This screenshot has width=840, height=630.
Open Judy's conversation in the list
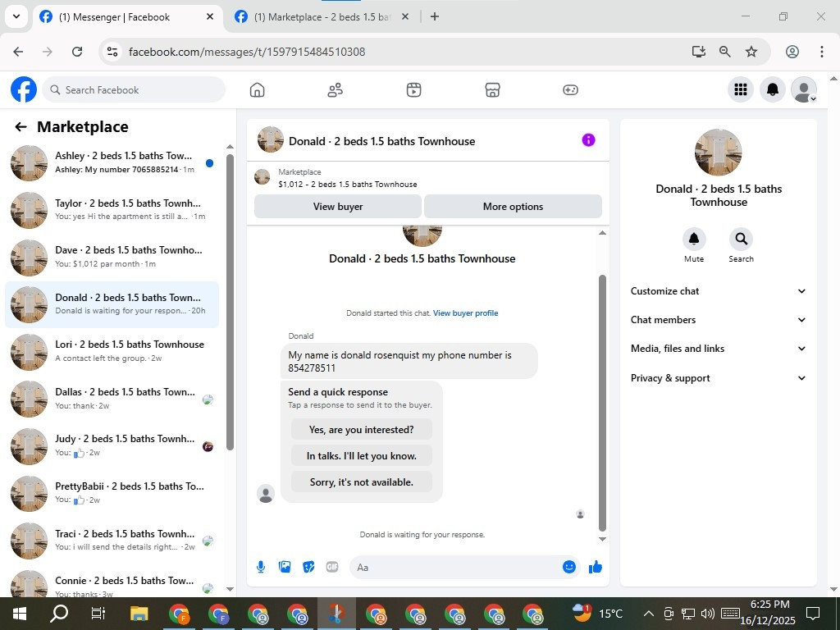tap(112, 445)
